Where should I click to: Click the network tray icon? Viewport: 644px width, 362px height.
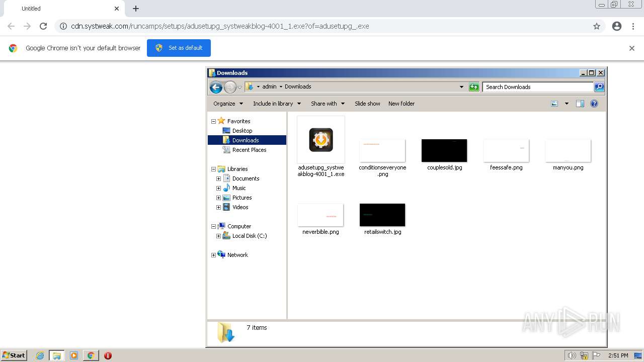pyautogui.click(x=584, y=355)
